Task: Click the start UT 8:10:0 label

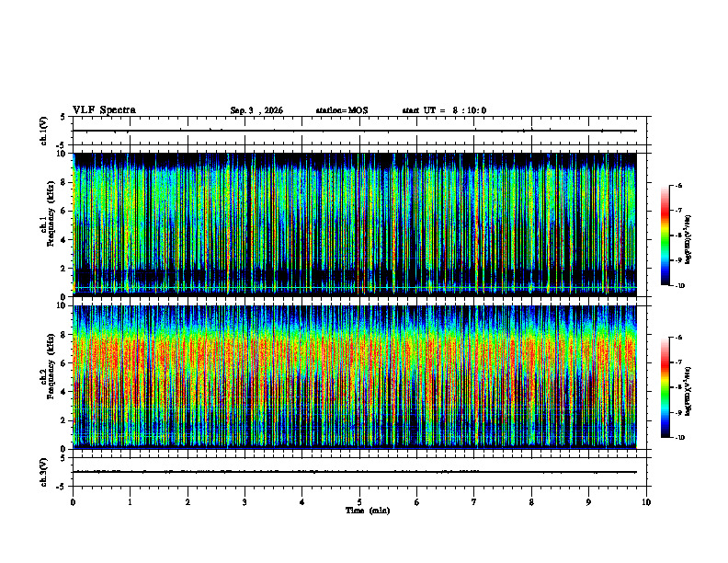Action: (x=444, y=110)
